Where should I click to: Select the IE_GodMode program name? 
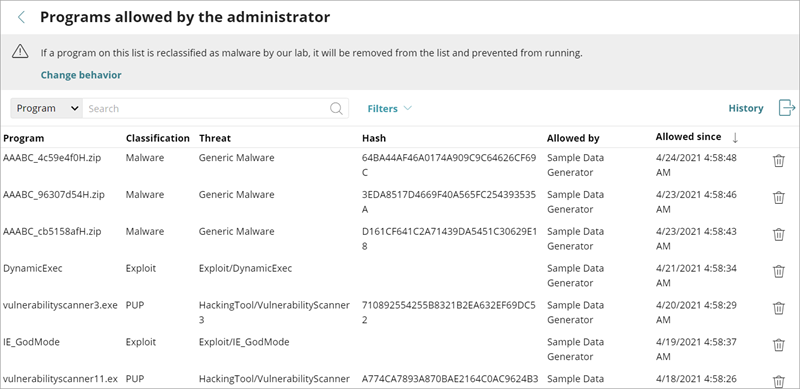pyautogui.click(x=31, y=342)
